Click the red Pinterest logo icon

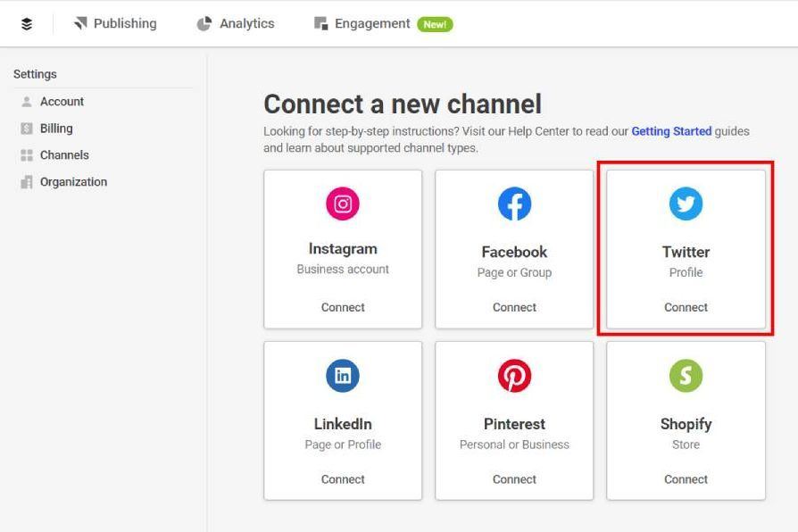pyautogui.click(x=514, y=376)
